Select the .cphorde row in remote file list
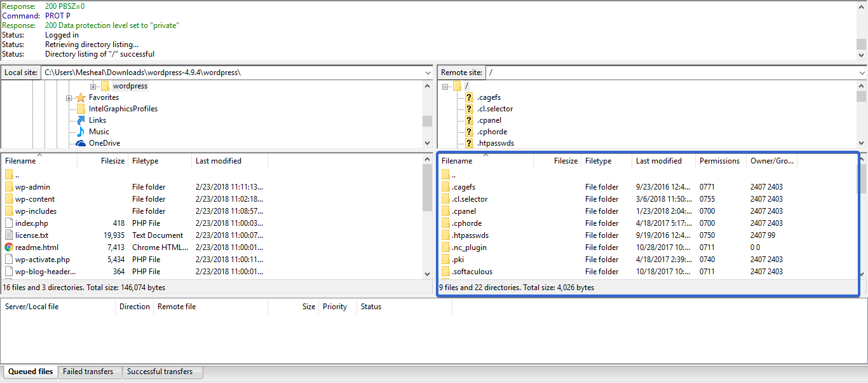868x383 pixels. pyautogui.click(x=648, y=223)
